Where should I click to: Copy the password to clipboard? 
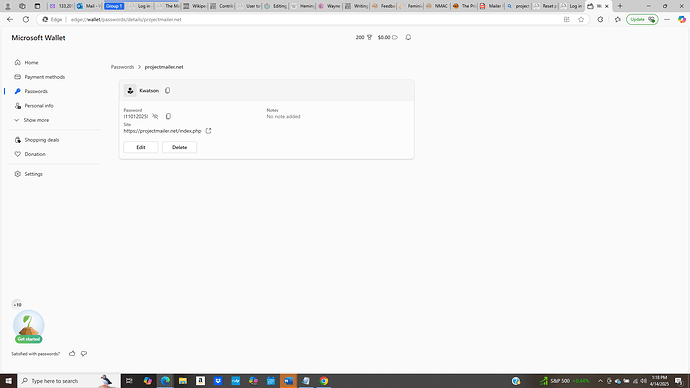click(168, 117)
